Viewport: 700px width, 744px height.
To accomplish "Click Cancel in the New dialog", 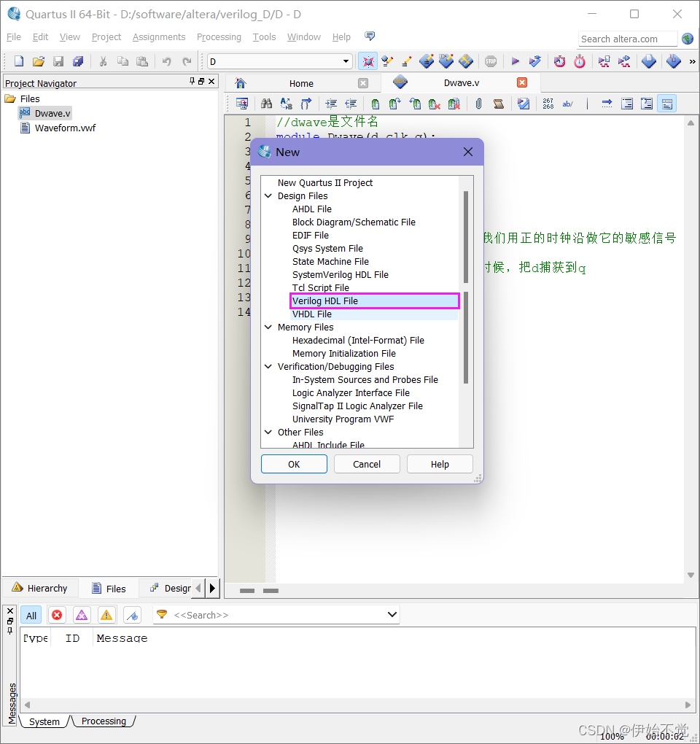I will [x=367, y=464].
